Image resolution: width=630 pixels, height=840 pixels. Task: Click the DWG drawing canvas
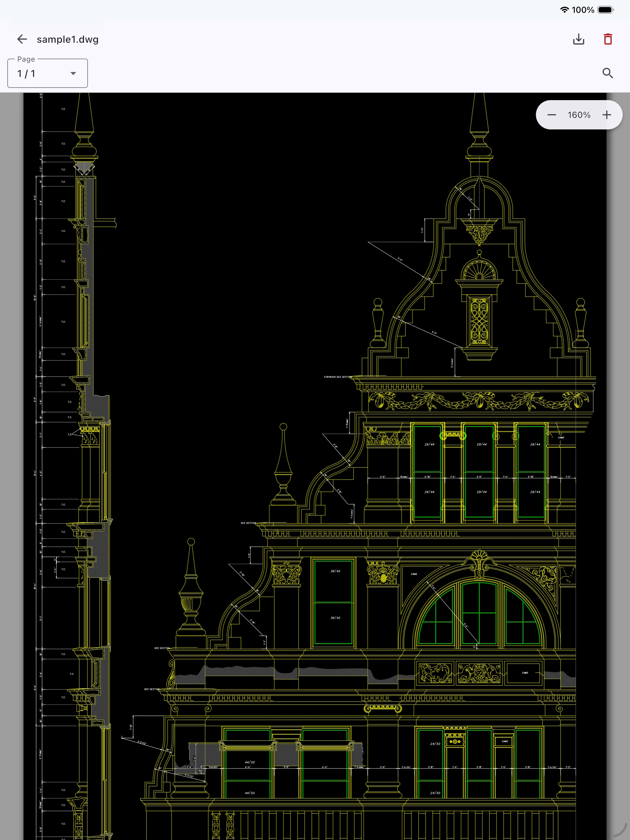click(x=315, y=466)
